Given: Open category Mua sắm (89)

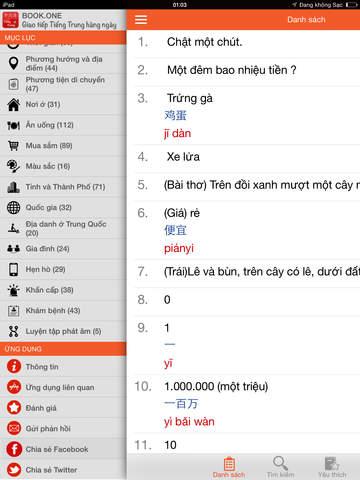Looking at the screenshot, I should (x=63, y=146).
